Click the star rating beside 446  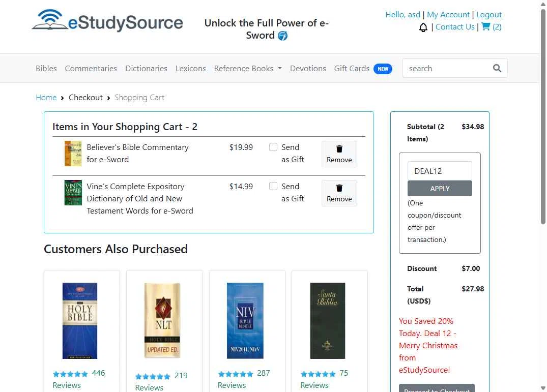tap(70, 374)
